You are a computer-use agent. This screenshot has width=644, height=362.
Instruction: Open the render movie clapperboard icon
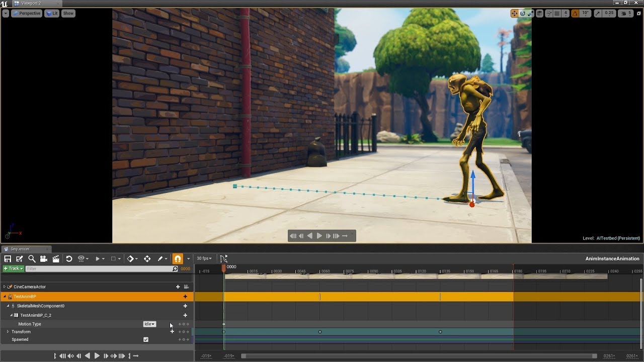click(x=56, y=259)
